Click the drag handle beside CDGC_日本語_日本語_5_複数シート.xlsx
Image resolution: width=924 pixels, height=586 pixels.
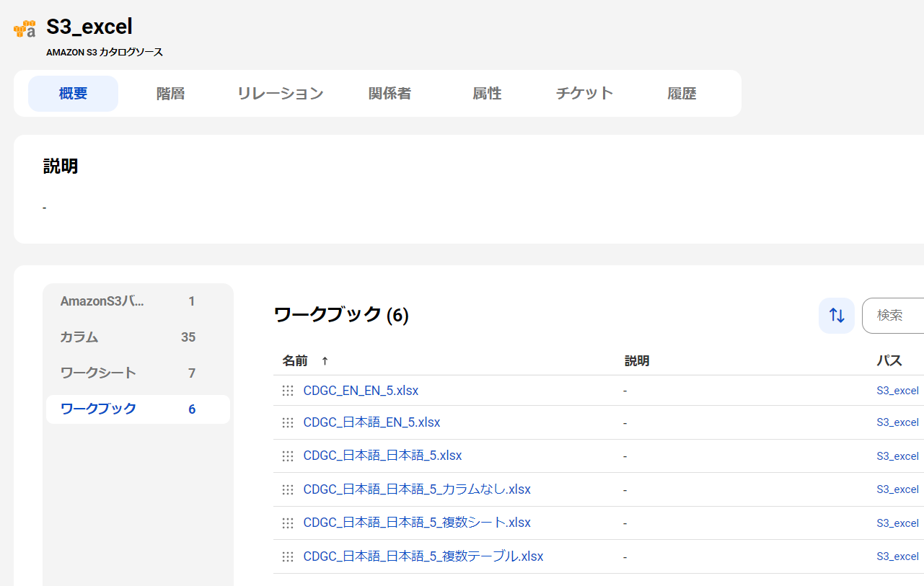click(x=288, y=523)
